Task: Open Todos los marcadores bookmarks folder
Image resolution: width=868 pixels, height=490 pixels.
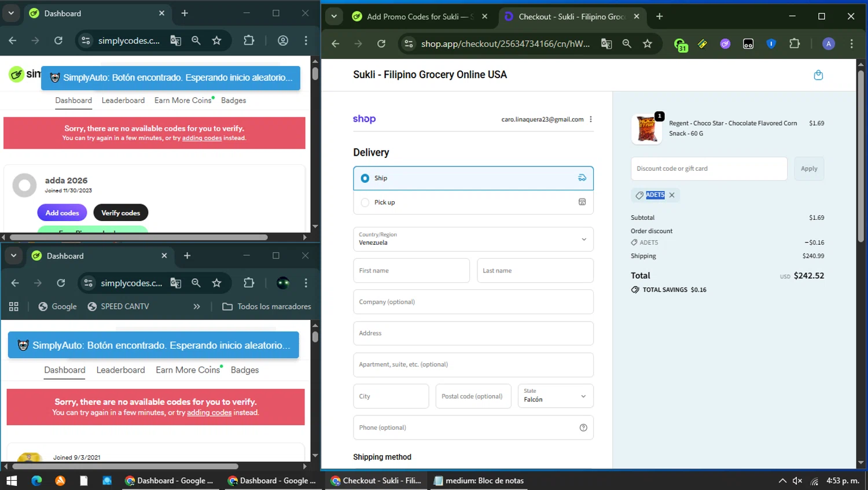Action: pos(267,307)
